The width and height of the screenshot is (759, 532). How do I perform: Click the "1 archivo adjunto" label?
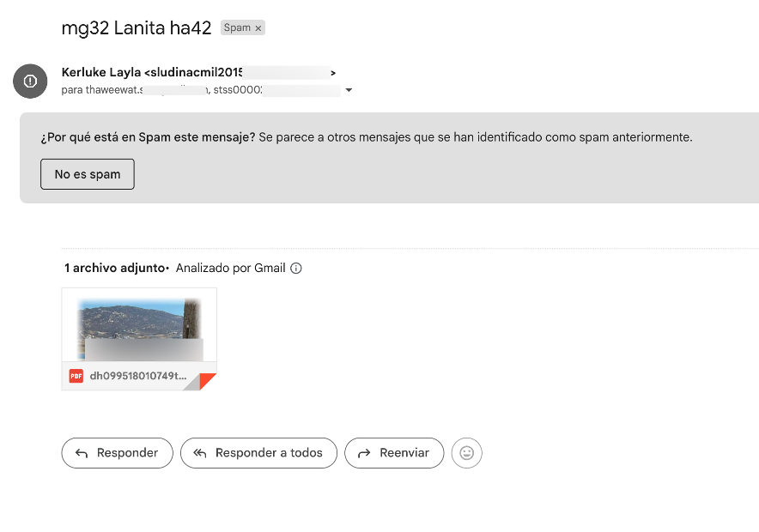pos(113,269)
